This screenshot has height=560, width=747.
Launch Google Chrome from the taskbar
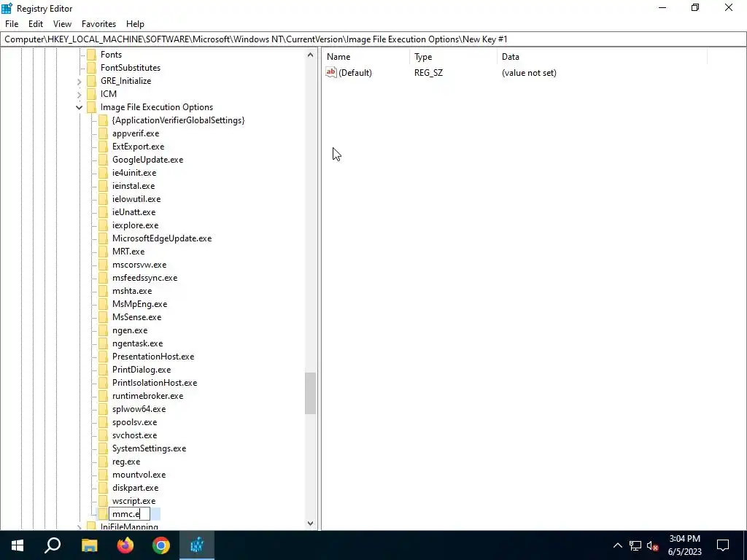161,545
